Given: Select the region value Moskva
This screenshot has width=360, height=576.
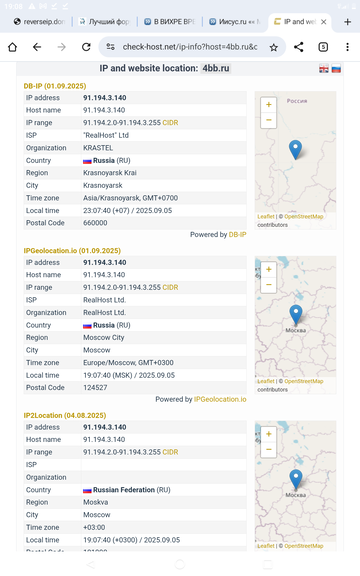Looking at the screenshot, I should (x=96, y=502).
